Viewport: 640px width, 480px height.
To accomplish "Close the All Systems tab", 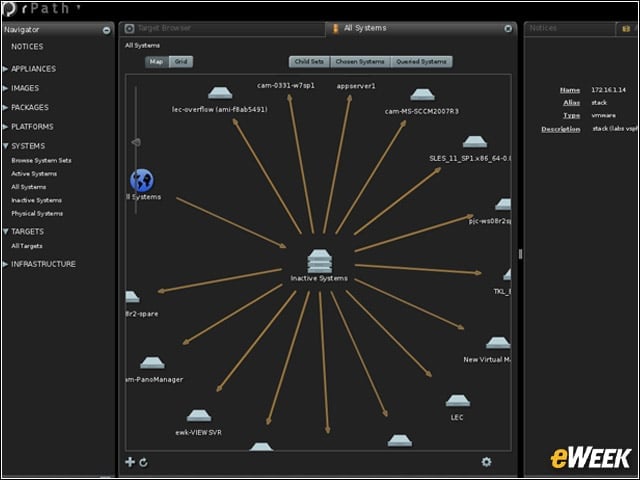I will [508, 29].
